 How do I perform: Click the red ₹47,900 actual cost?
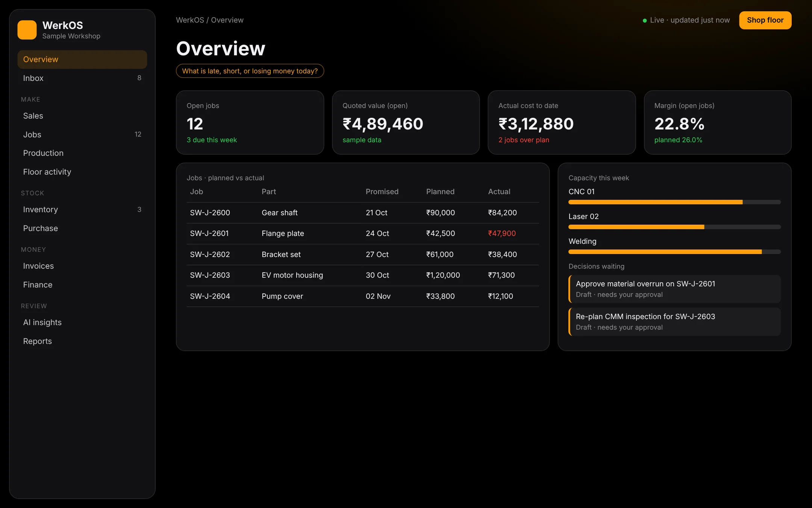pos(502,234)
